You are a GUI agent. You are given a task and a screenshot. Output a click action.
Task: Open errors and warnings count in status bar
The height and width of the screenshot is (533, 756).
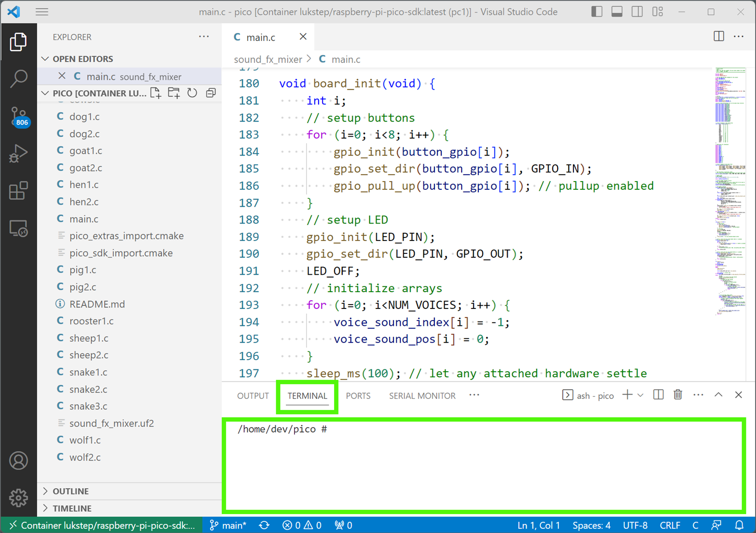click(x=302, y=525)
